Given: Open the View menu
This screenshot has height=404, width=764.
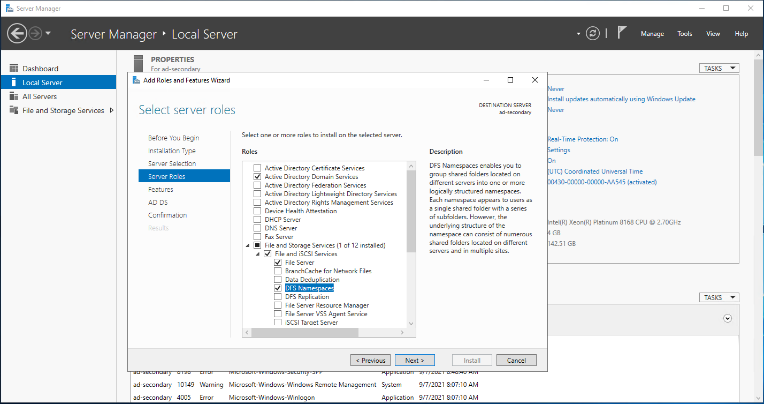Looking at the screenshot, I should 713,34.
